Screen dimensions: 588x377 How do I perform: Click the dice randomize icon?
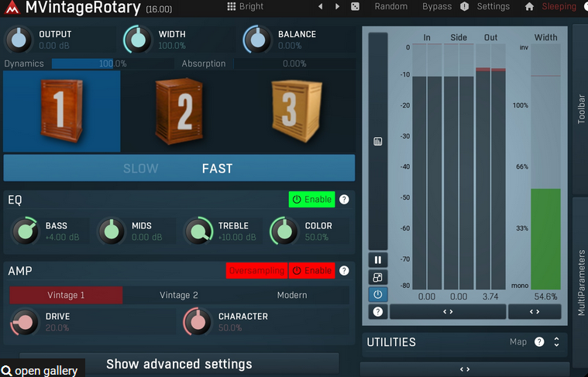355,6
